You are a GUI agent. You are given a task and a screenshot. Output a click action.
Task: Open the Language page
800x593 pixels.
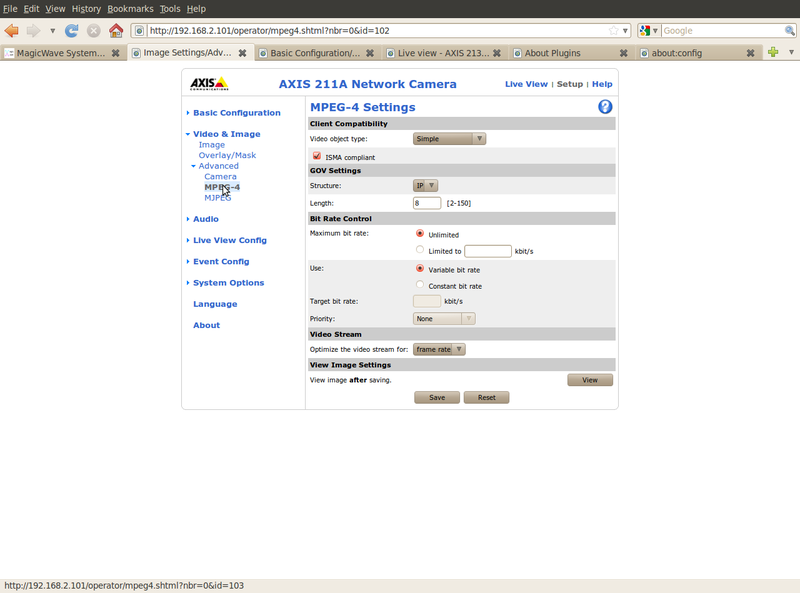[215, 304]
